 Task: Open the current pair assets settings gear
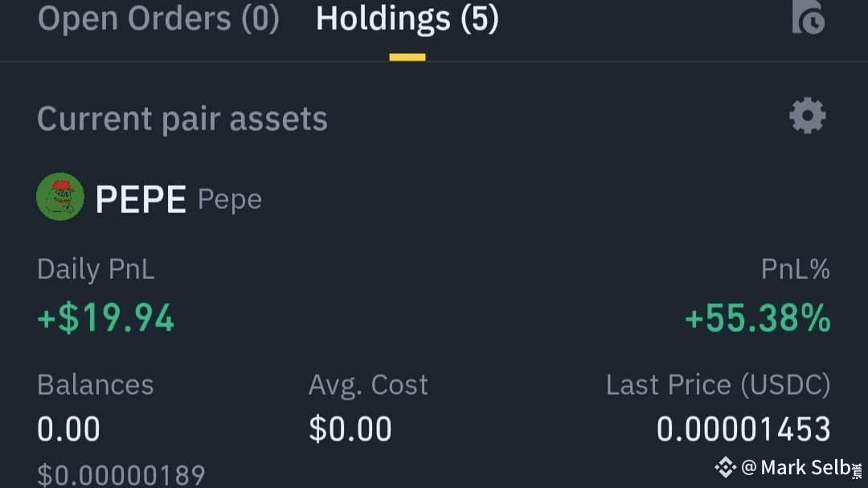tap(808, 116)
